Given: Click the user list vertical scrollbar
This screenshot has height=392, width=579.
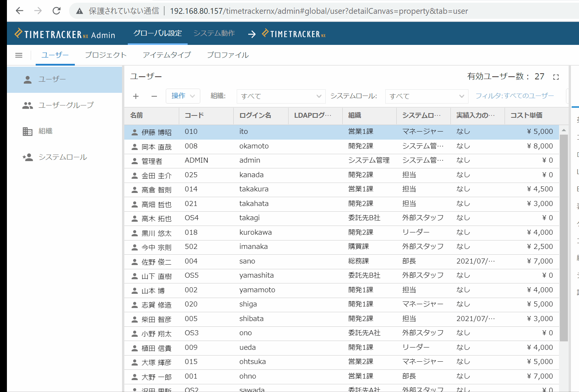Looking at the screenshot, I should 564,238.
